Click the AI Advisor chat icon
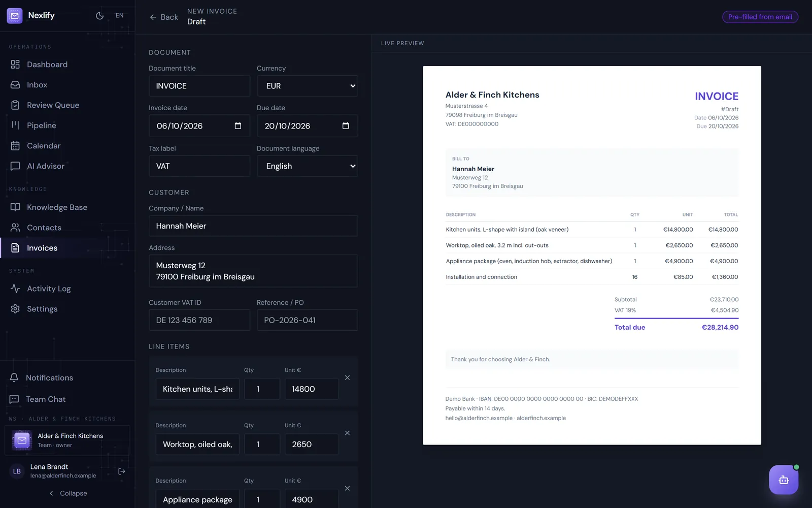The width and height of the screenshot is (812, 508). click(x=15, y=166)
